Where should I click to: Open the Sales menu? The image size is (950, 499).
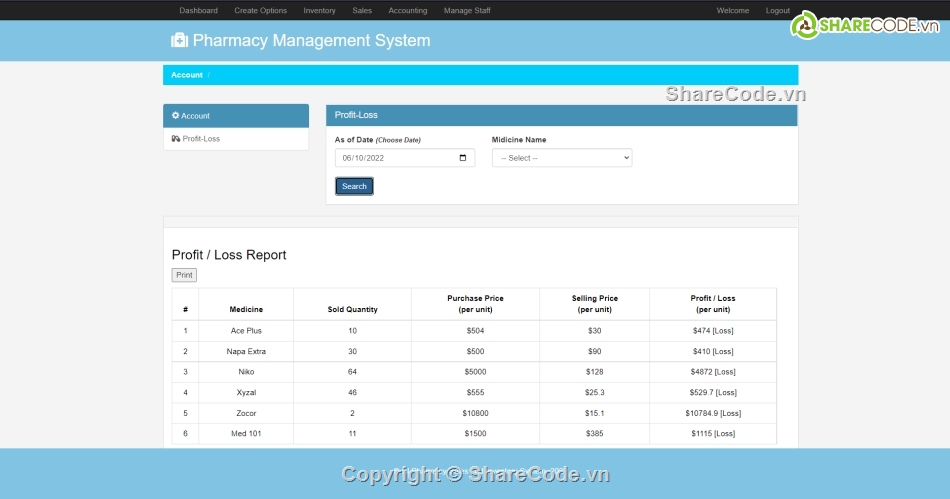coord(362,11)
